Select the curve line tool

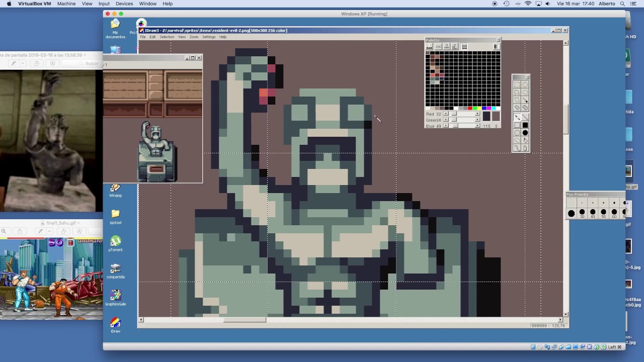517,147
